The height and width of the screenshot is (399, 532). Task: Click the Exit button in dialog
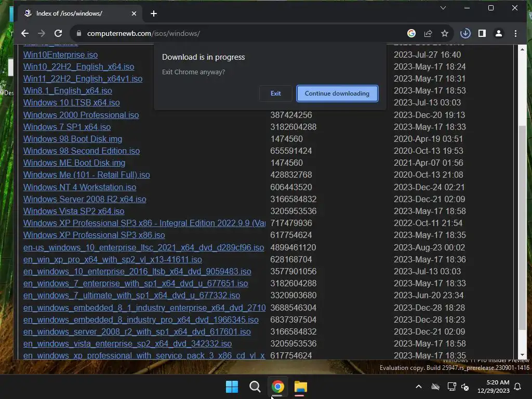click(x=275, y=94)
